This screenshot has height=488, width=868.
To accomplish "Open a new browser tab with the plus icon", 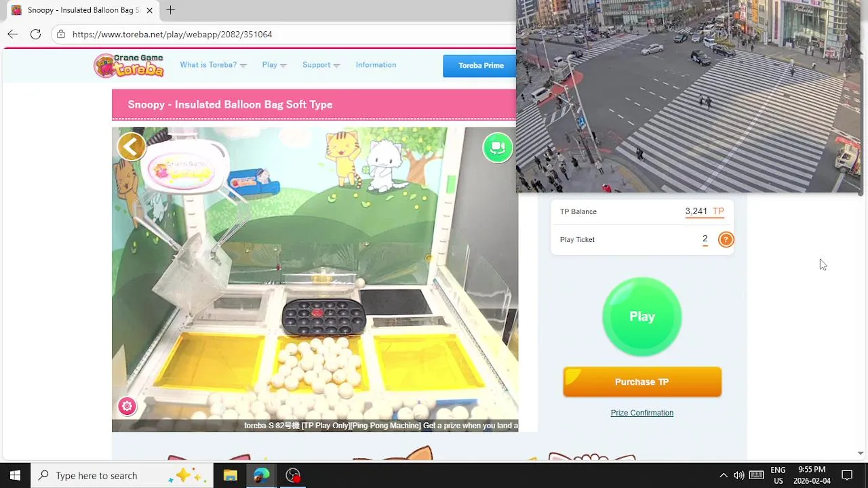I will pos(171,10).
